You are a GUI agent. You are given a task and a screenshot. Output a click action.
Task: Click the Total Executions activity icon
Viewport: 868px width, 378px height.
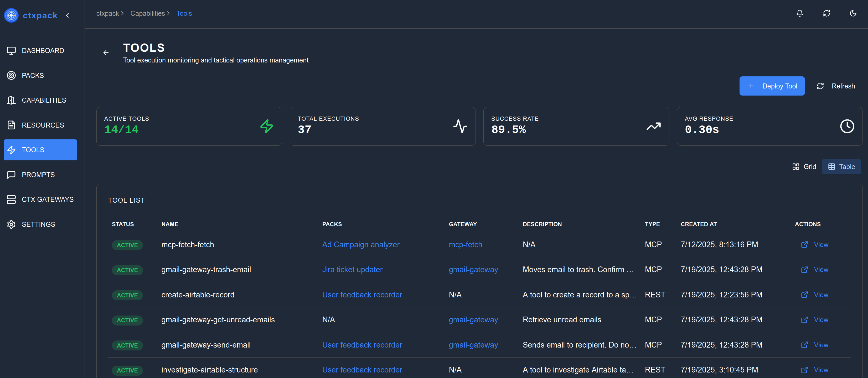tap(460, 126)
